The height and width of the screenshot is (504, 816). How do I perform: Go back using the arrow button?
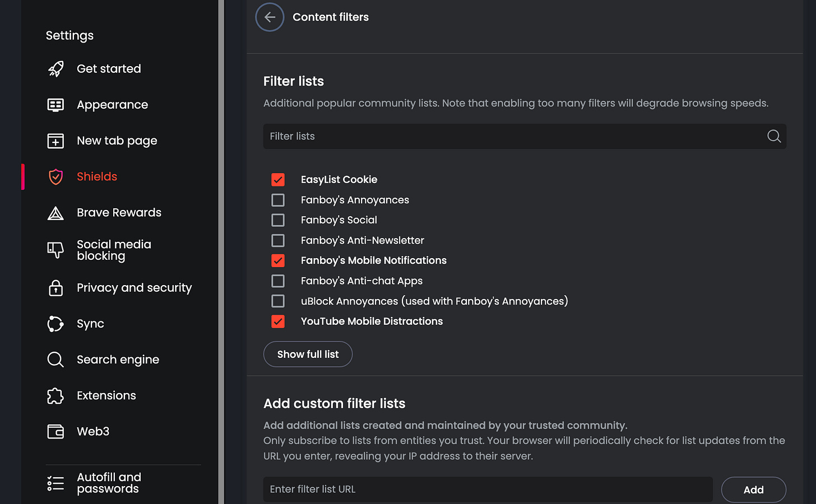[270, 17]
